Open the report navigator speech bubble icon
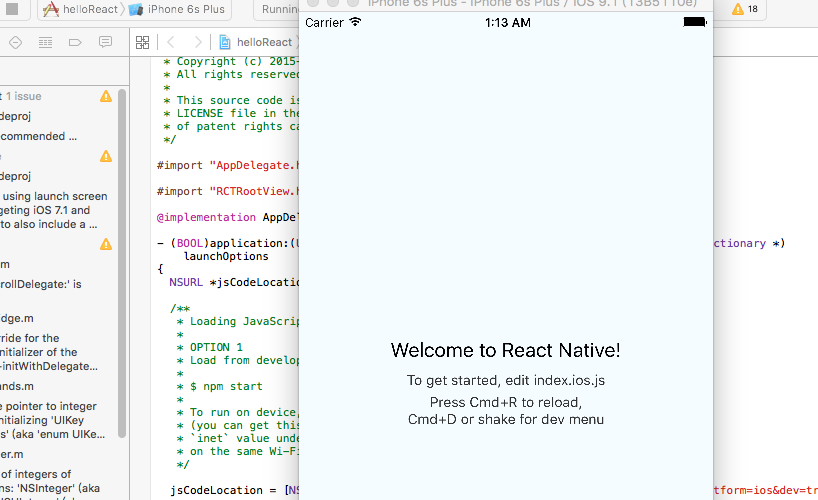The image size is (818, 500). [105, 42]
